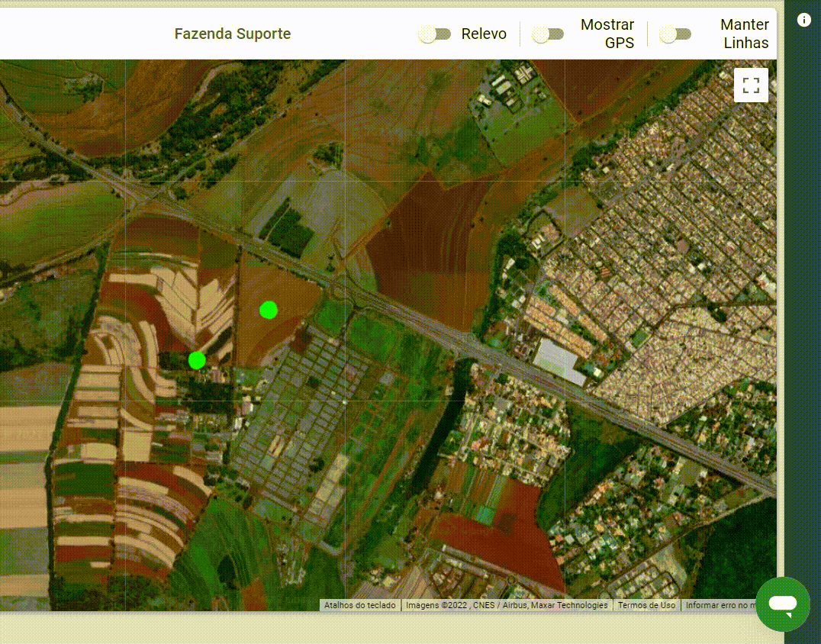Select the upper green marker on red field
Image resolution: width=821 pixels, height=644 pixels.
pos(269,310)
